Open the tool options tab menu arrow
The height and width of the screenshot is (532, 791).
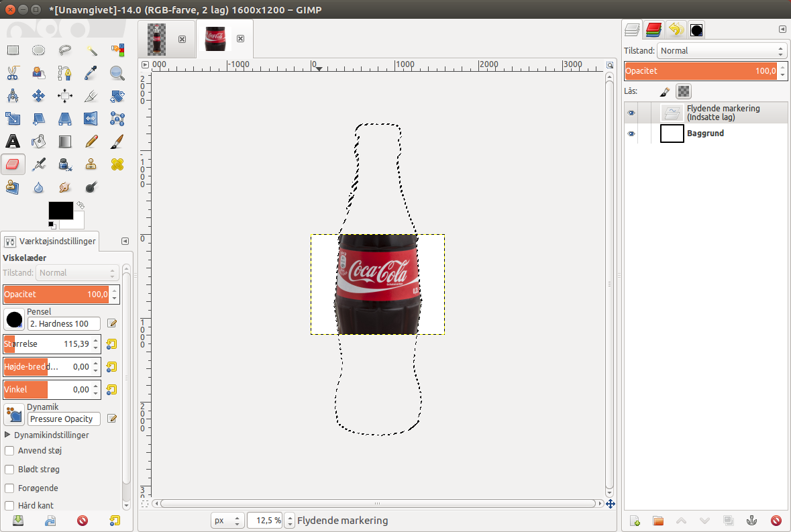[x=125, y=241]
